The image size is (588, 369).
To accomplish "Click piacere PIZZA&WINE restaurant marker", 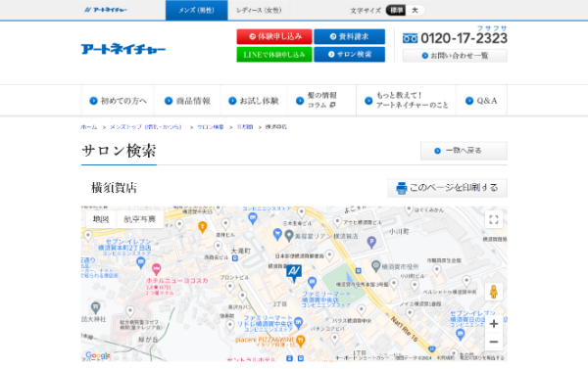I will point(300,341).
